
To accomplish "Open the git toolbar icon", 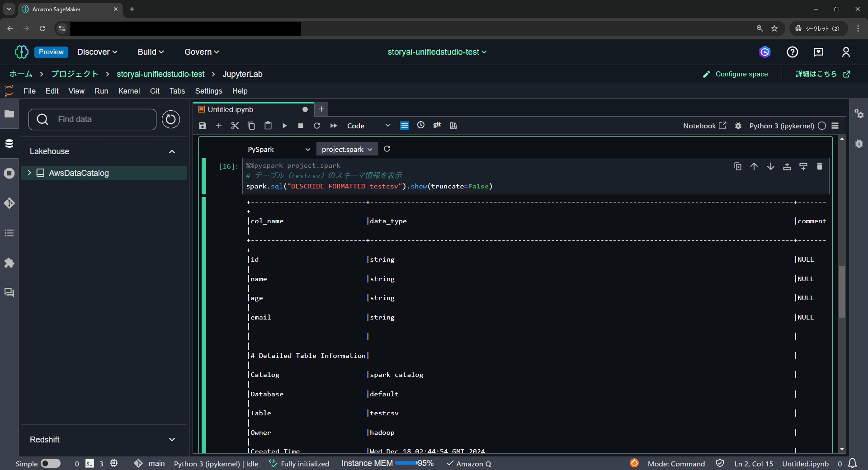I will pyautogui.click(x=437, y=125).
